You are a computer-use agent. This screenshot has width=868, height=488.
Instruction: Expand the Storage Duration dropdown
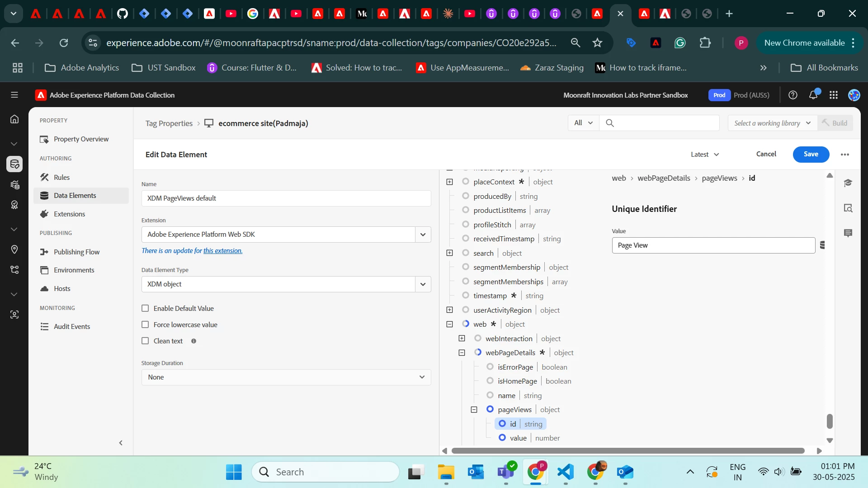286,377
